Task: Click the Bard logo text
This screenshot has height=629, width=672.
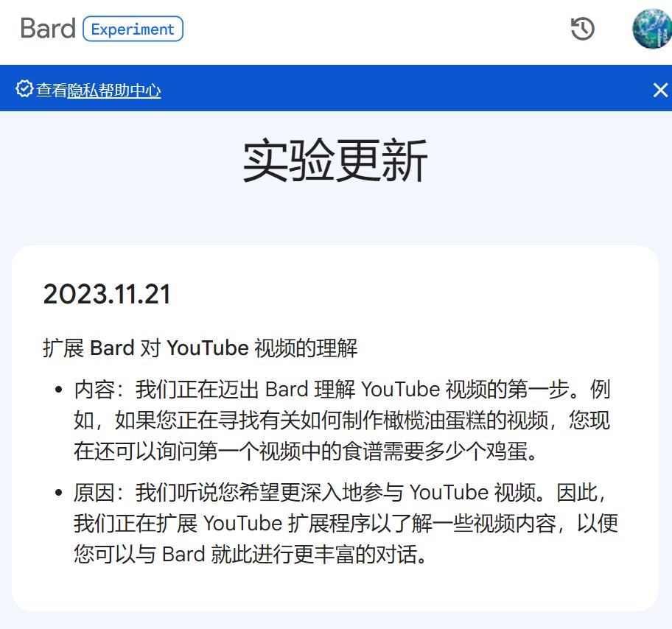Action: click(x=48, y=29)
